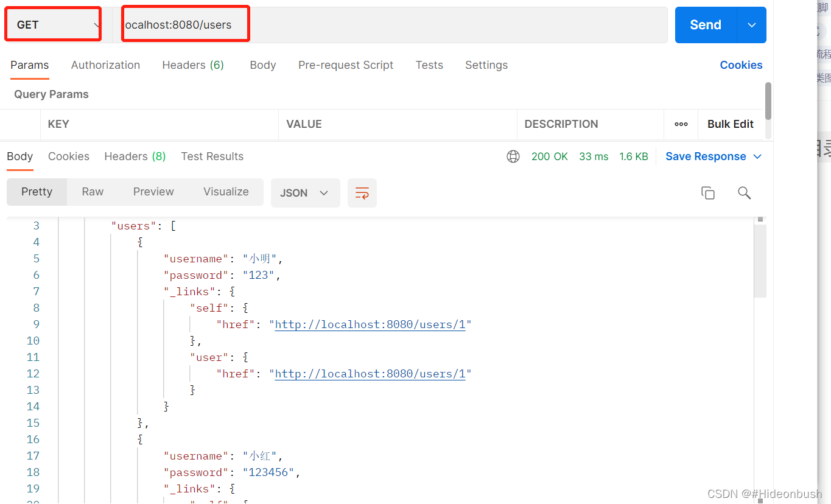Switch response view to Raw
831x504 pixels.
coord(93,192)
